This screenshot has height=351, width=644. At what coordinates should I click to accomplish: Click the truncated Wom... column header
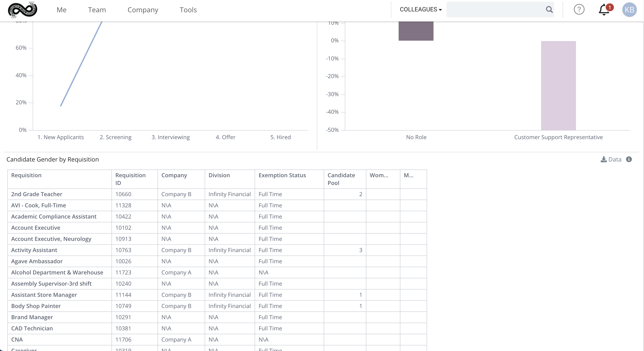(383, 179)
